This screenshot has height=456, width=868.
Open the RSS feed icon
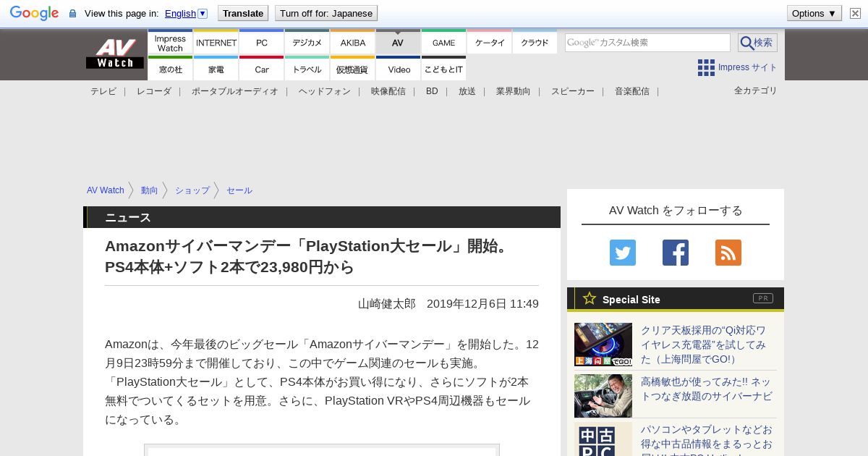[x=728, y=253]
